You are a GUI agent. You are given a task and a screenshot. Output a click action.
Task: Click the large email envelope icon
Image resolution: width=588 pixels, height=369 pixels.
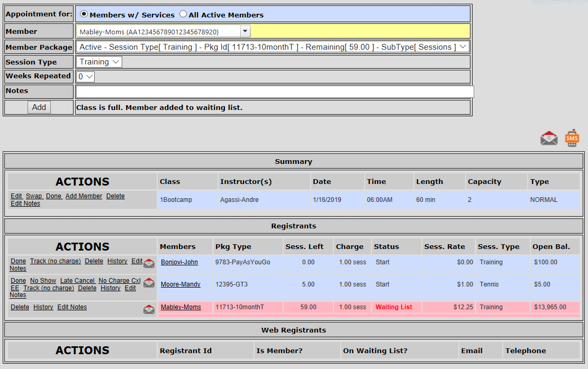point(549,139)
